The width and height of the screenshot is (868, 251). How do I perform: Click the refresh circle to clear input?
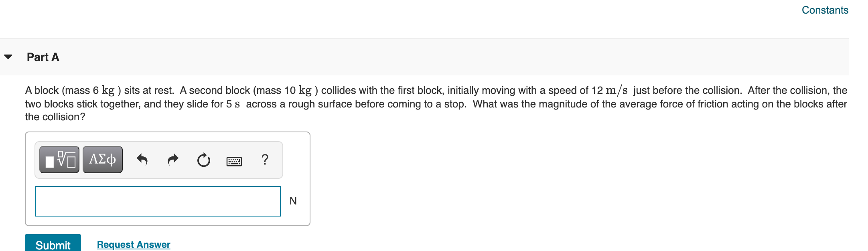point(203,160)
